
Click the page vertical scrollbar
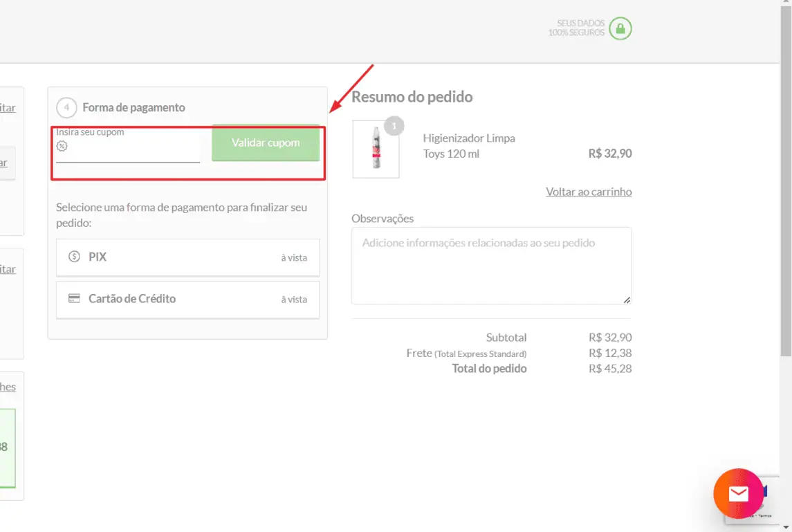click(x=786, y=182)
